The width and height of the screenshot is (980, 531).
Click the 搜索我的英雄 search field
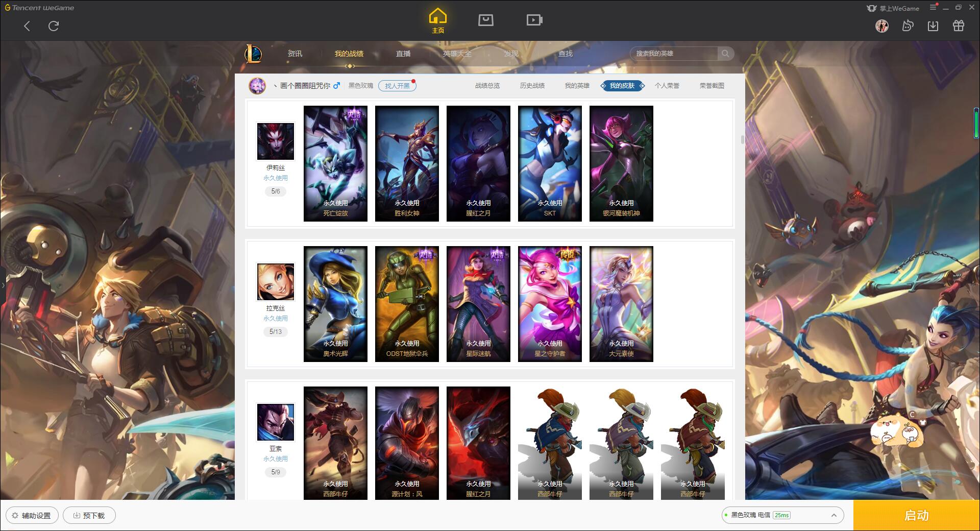tap(675, 54)
